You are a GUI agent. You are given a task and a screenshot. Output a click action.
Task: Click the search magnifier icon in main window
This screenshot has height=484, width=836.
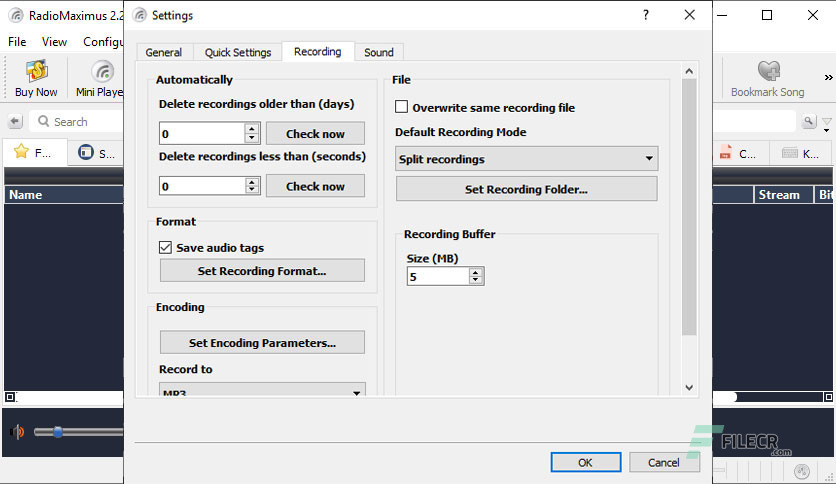coord(44,122)
